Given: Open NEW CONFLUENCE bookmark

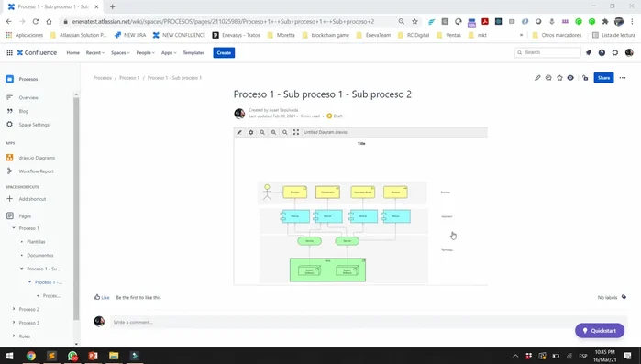Looking at the screenshot, I should [179, 35].
